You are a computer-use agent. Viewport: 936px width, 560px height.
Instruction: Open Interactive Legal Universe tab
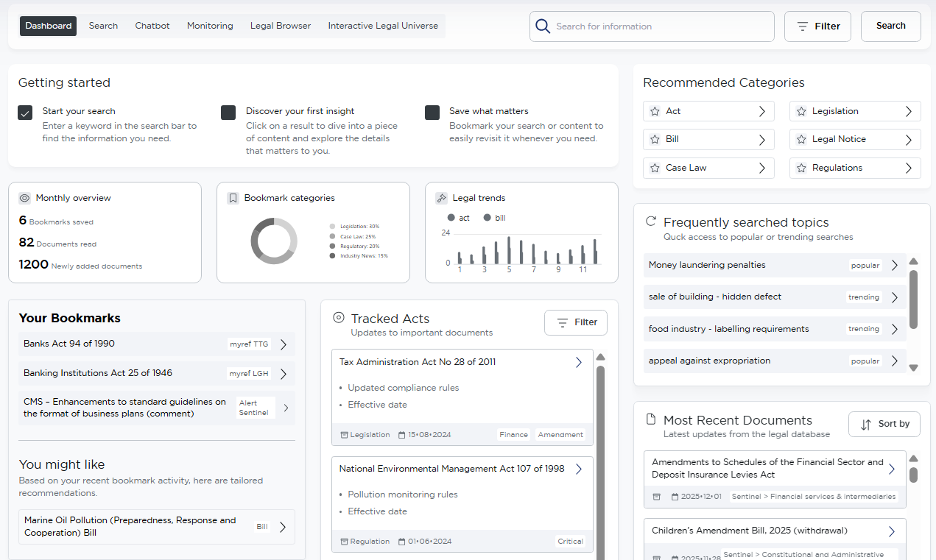pyautogui.click(x=383, y=26)
